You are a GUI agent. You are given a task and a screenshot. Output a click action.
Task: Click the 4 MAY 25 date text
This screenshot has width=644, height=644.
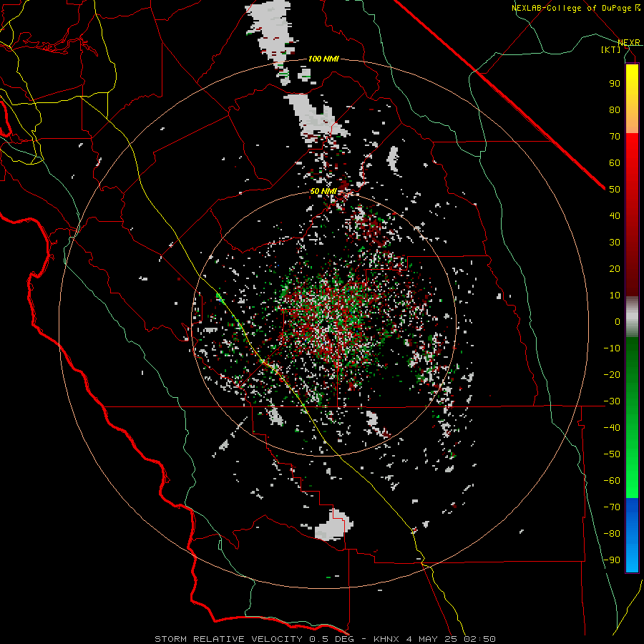(x=432, y=639)
